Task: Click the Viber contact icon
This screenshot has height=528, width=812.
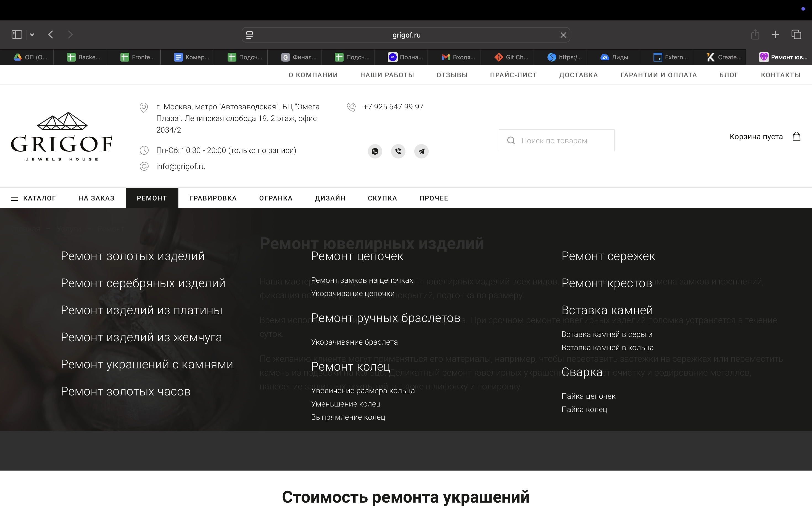Action: [398, 151]
